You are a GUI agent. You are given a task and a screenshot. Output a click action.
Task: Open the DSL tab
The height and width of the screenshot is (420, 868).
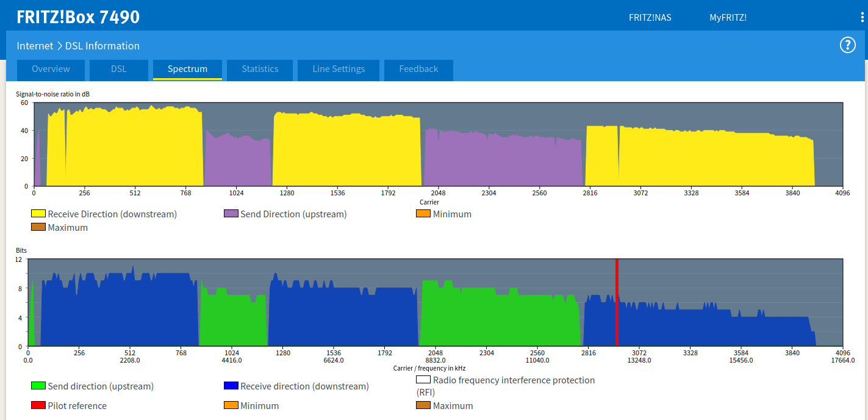(119, 69)
